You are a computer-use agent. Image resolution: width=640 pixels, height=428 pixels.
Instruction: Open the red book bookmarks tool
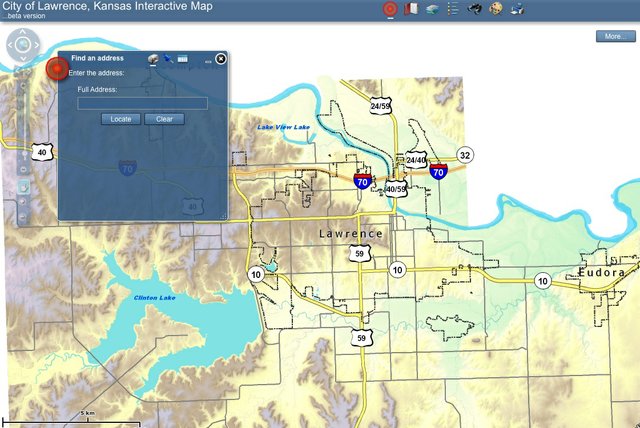click(x=411, y=9)
